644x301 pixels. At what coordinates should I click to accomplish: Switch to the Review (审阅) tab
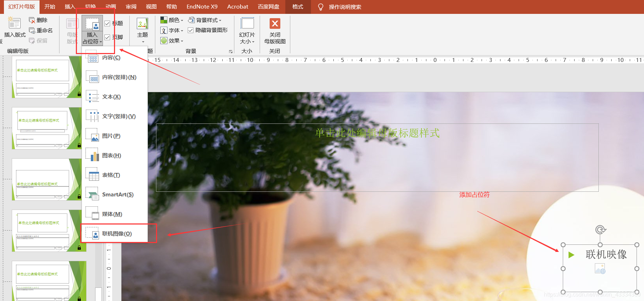[x=131, y=7]
